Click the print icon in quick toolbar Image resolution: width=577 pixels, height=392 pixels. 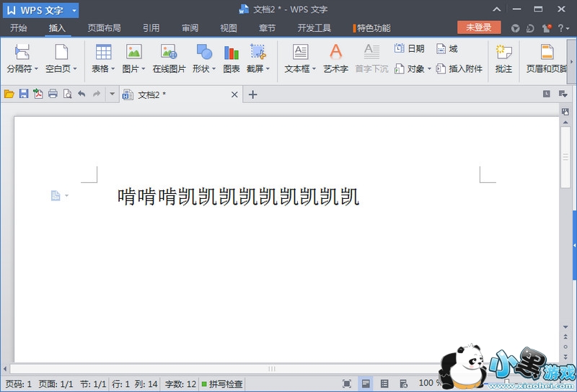(x=53, y=94)
